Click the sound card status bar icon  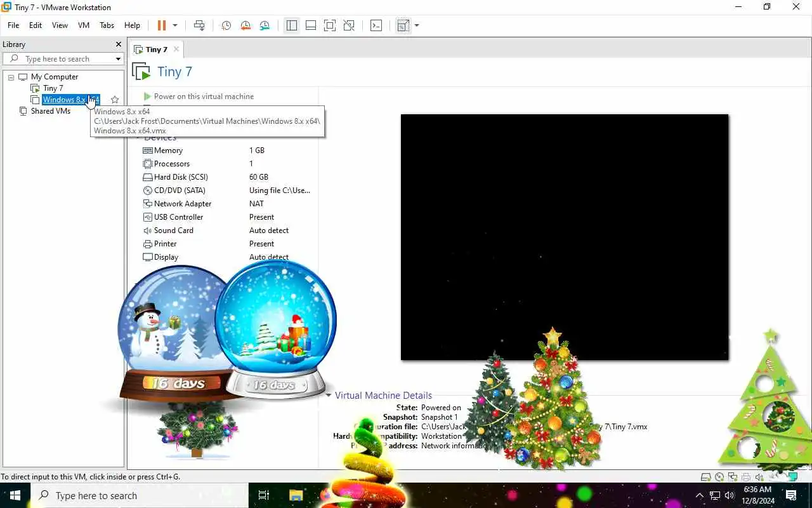click(759, 477)
